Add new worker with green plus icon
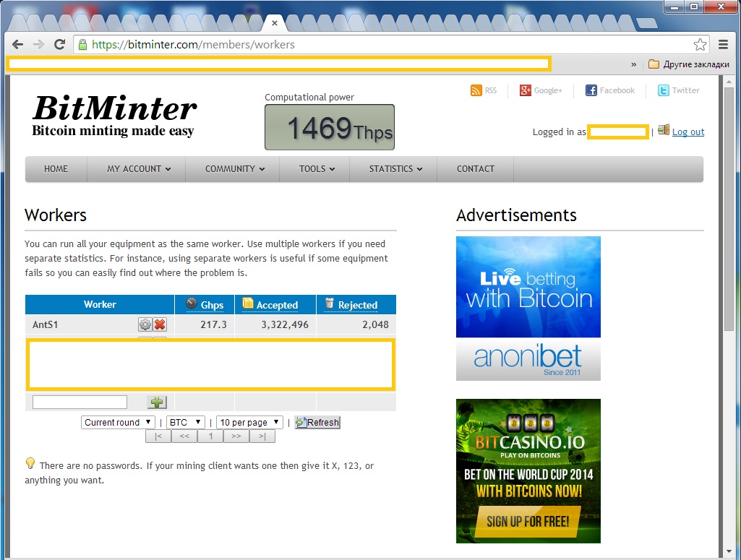741x560 pixels. coord(157,402)
